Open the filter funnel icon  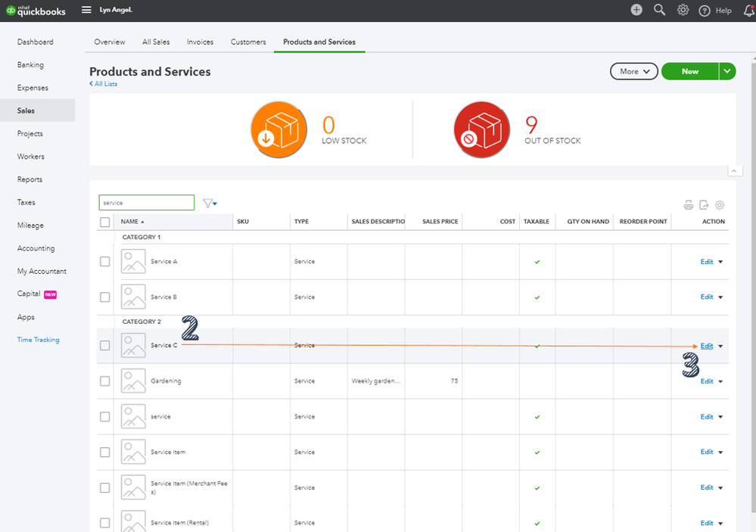(x=210, y=203)
